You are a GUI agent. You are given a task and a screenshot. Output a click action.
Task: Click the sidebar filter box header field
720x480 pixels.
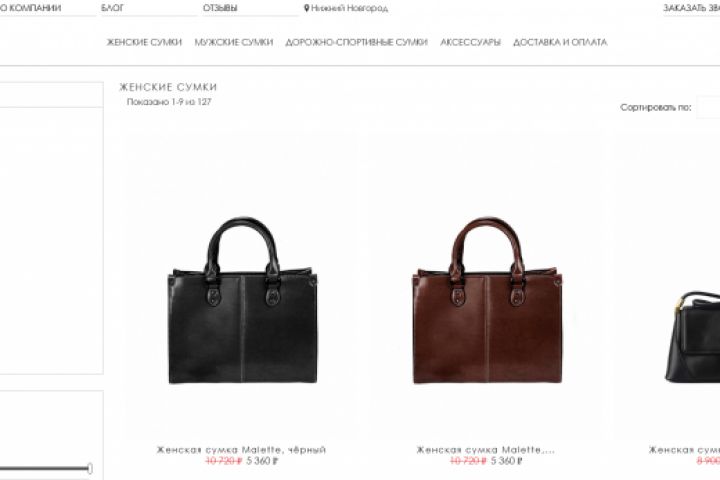click(51, 95)
